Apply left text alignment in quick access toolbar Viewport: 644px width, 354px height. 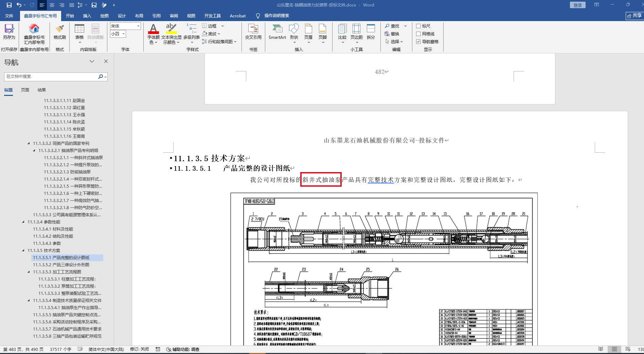pos(42,5)
